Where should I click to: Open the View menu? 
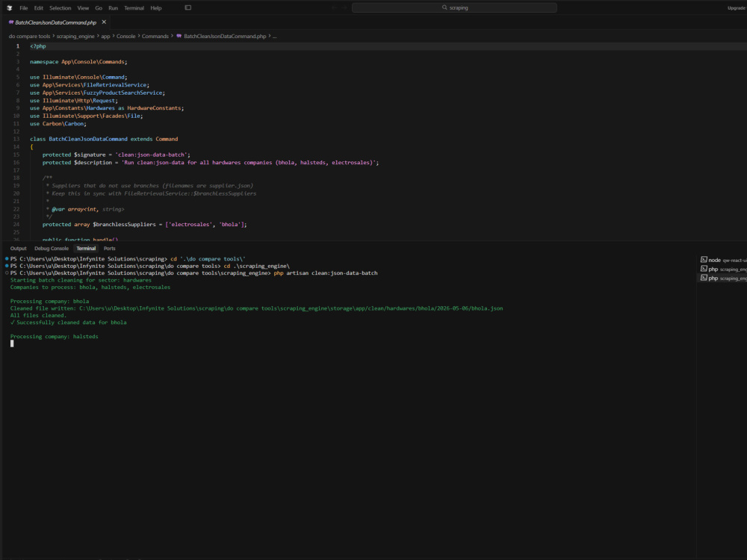tap(84, 8)
